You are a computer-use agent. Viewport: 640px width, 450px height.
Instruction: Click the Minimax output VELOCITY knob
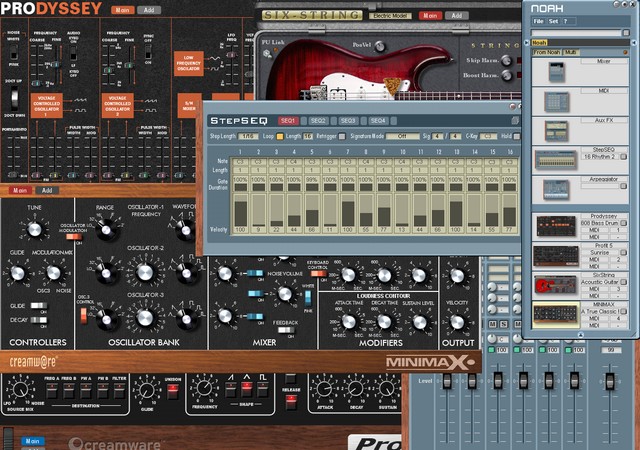(457, 322)
